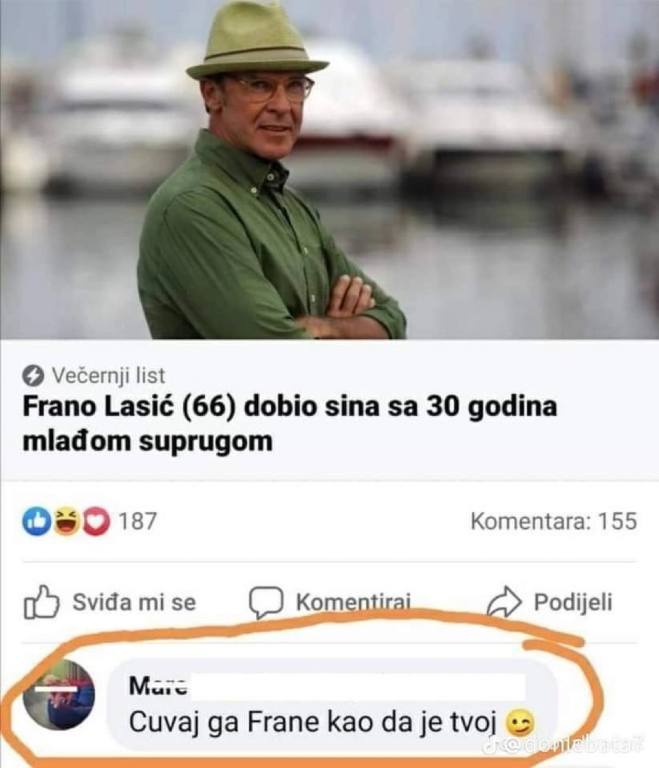Click the winking emoji in the comment

tap(519, 722)
